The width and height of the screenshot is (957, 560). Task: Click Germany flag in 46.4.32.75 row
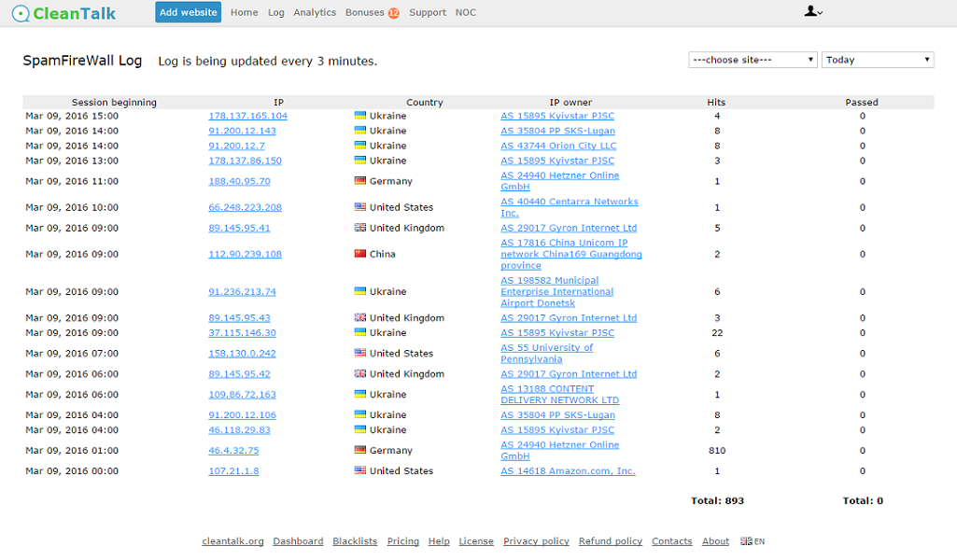coord(360,450)
